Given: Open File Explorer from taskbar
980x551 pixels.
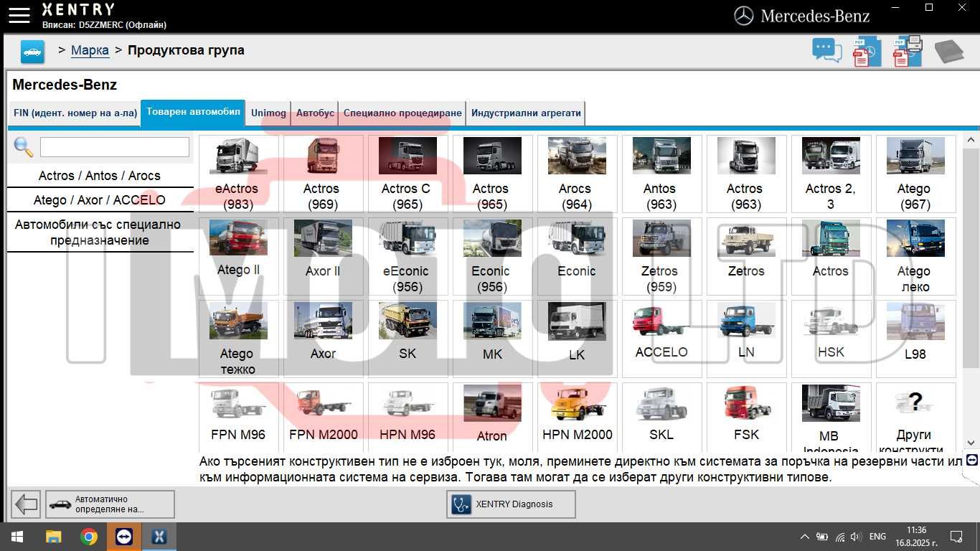Looking at the screenshot, I should click(53, 537).
